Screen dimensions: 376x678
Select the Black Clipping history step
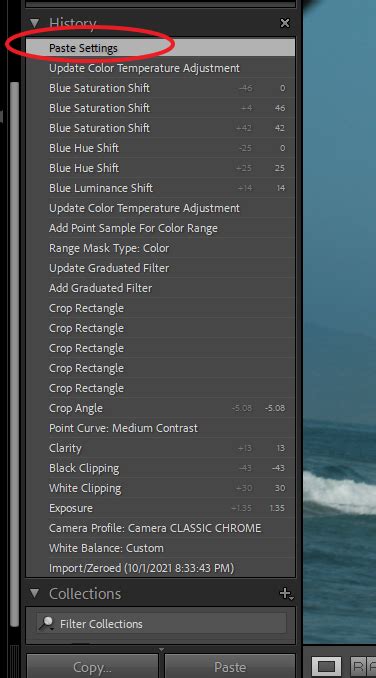pos(161,468)
